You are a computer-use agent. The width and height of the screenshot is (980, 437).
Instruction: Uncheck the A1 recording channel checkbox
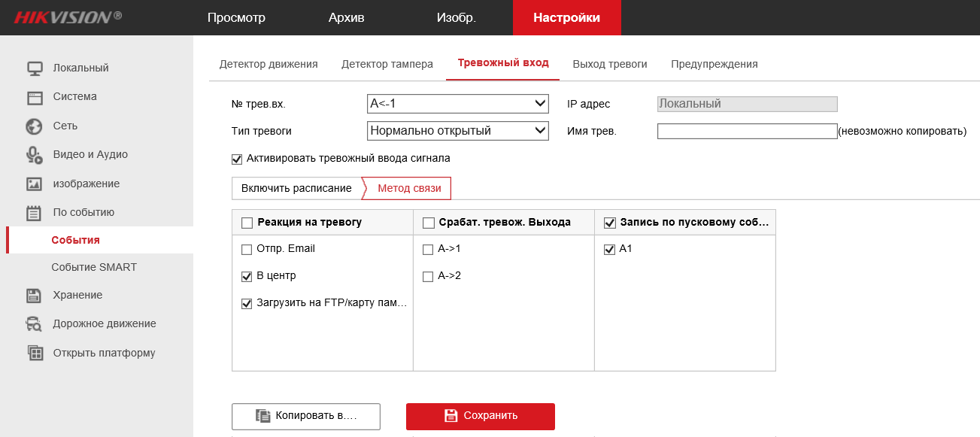(609, 249)
